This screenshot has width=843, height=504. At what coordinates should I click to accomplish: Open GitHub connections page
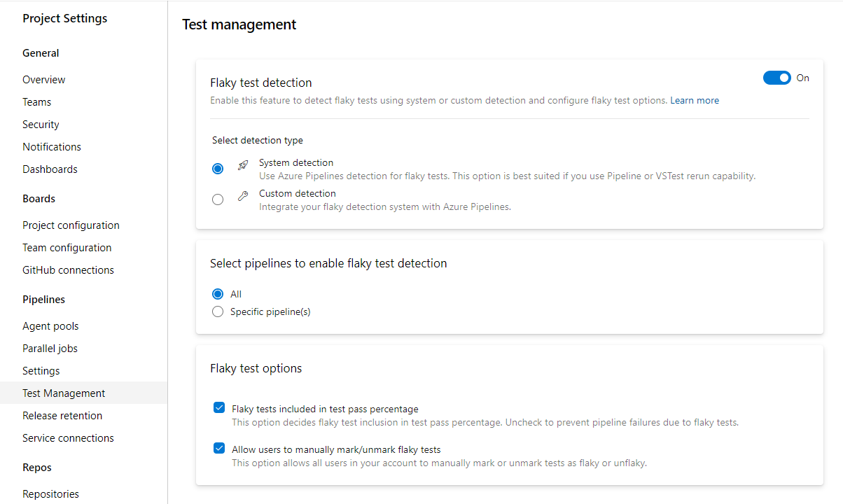coord(68,270)
